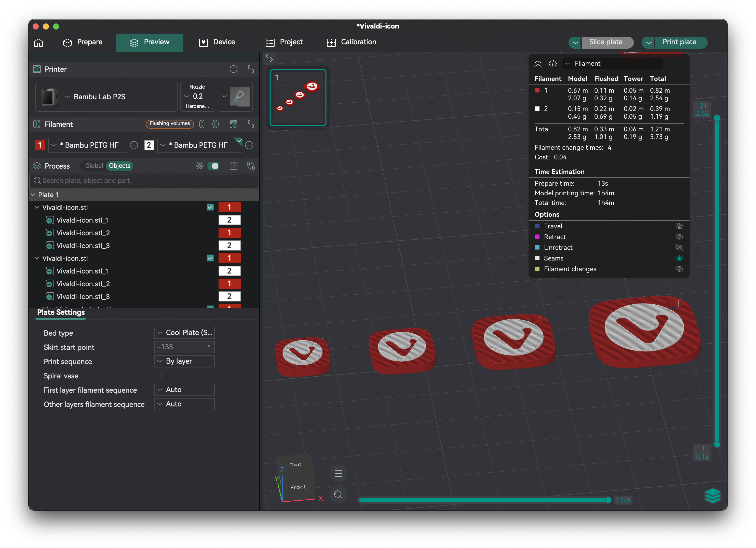Click the Slice plate button
The width and height of the screenshot is (756, 548).
click(607, 42)
